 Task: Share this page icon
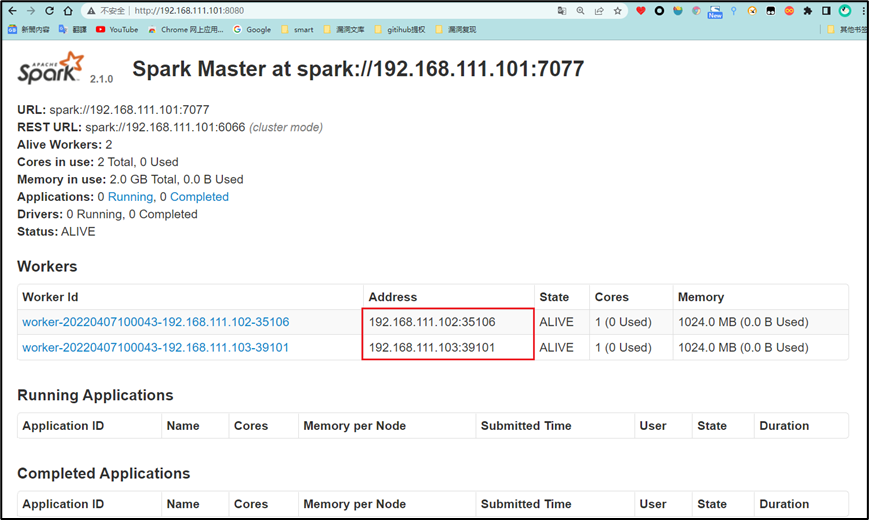click(599, 11)
